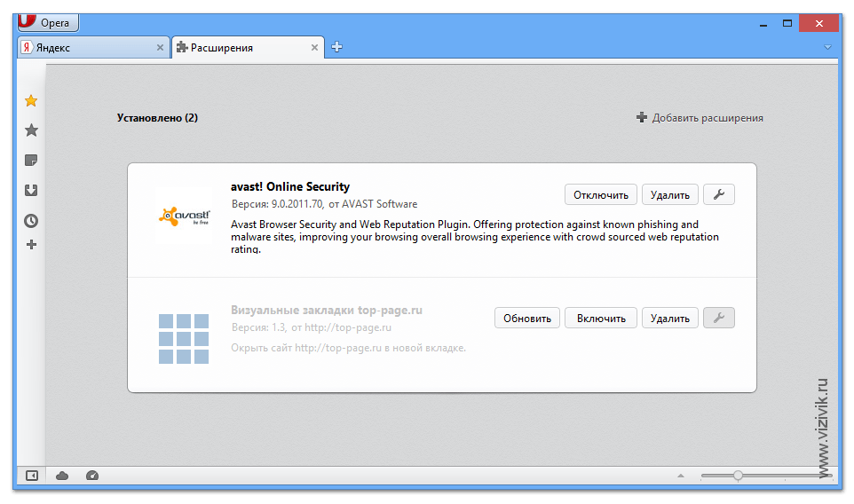
Task: Click the Визуальные закладки top-page.ru title
Action: point(326,310)
